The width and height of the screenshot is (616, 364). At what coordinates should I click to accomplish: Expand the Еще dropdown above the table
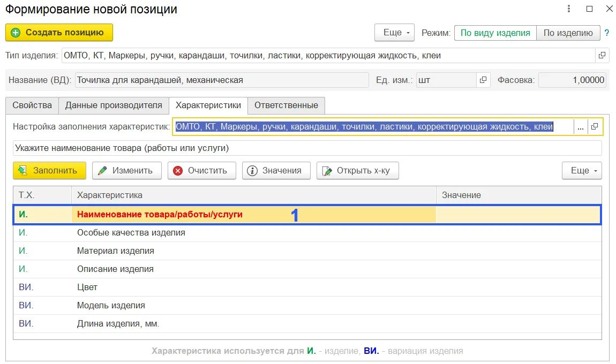pos(582,170)
